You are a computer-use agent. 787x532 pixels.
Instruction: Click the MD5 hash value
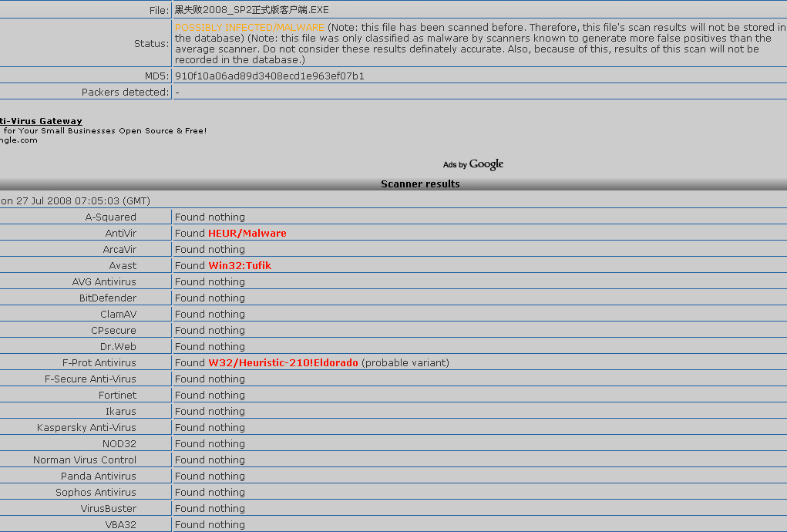(x=269, y=76)
